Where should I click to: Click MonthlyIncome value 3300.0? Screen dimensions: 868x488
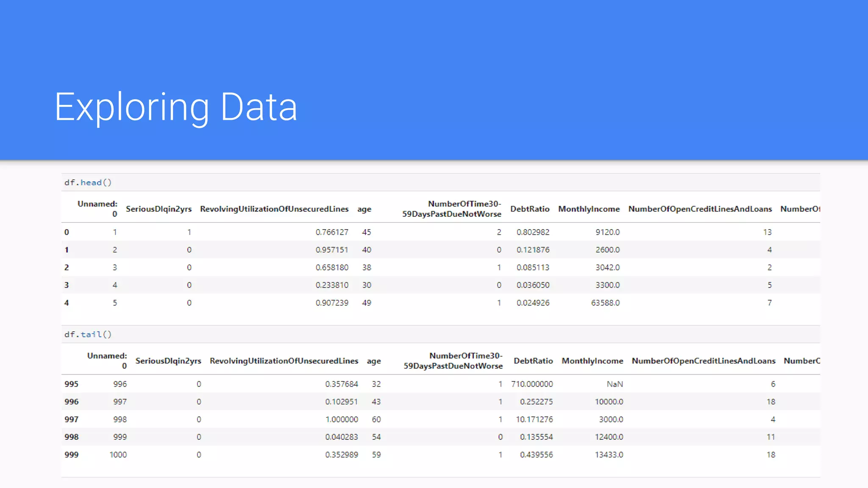607,285
